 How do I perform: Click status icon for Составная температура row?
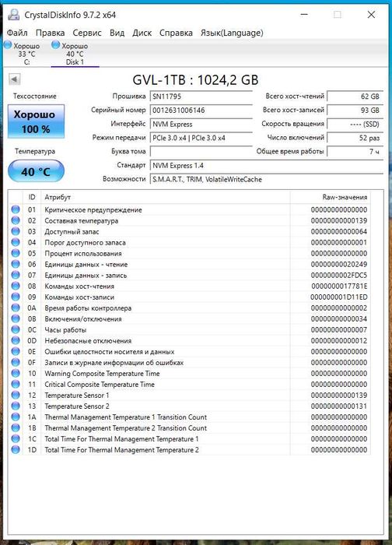point(16,220)
